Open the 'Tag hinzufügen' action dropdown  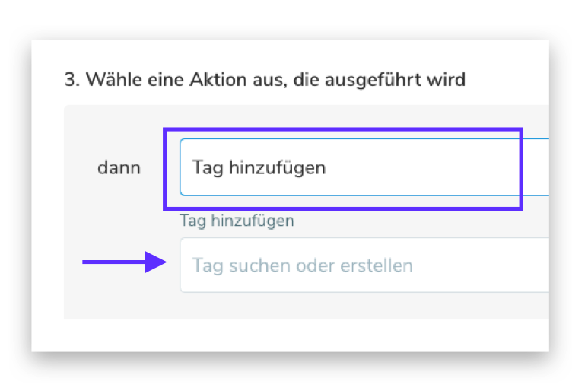coord(364,167)
